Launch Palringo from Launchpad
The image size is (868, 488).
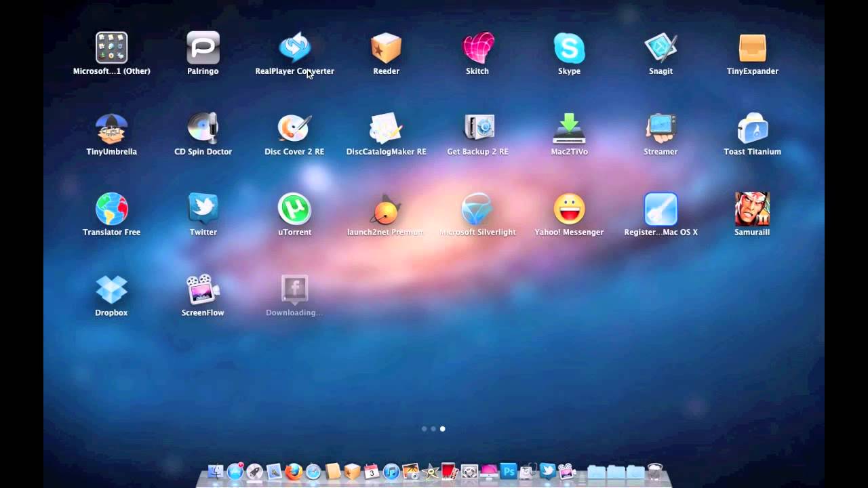203,48
